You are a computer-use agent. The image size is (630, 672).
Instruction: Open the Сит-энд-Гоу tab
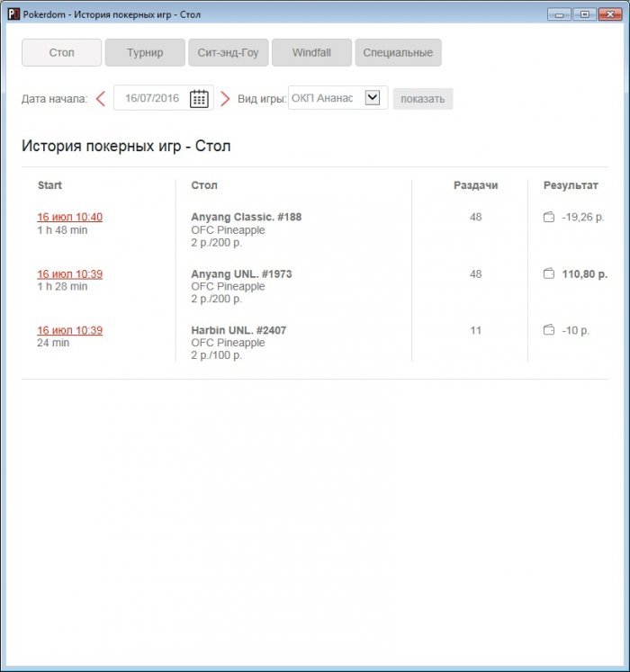pyautogui.click(x=229, y=53)
